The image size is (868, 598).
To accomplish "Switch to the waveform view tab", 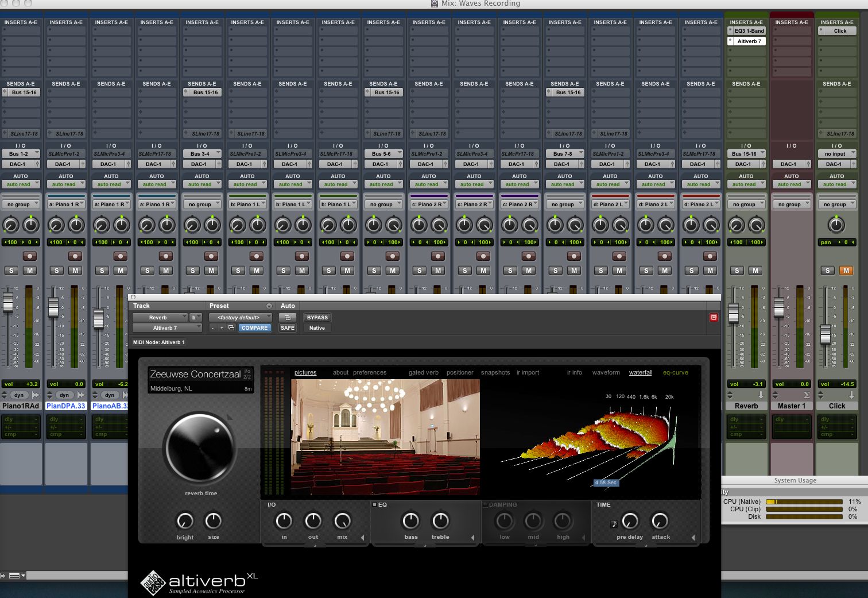I will pyautogui.click(x=606, y=373).
